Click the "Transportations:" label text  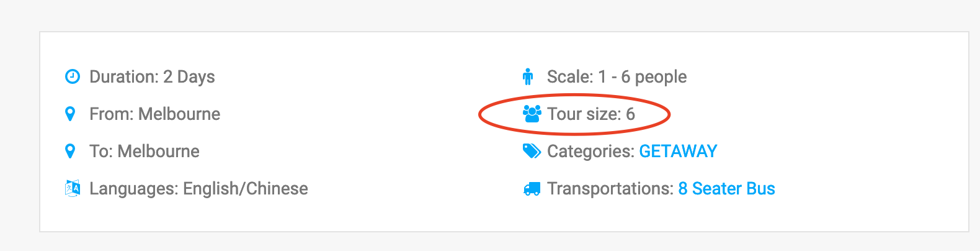[610, 188]
